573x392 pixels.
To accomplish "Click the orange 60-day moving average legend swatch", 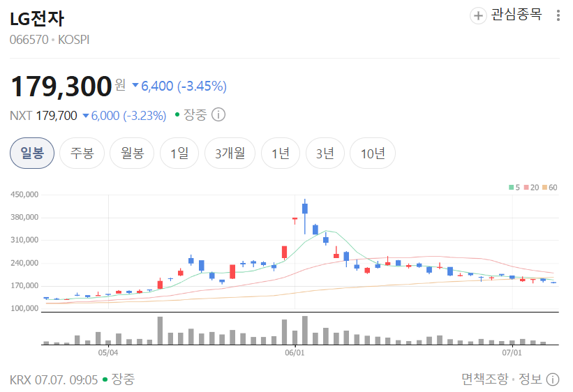I will coord(544,188).
